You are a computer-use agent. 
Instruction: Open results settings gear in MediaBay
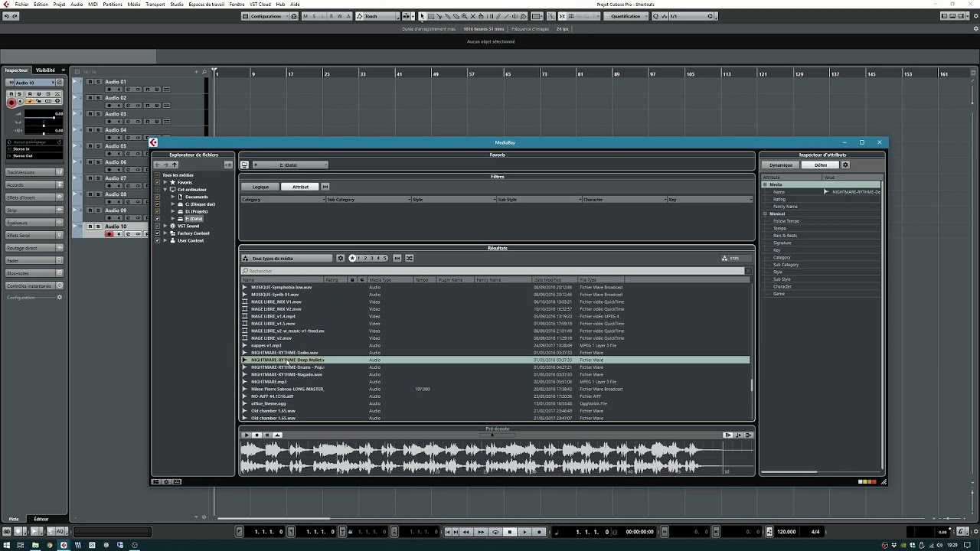pos(341,259)
